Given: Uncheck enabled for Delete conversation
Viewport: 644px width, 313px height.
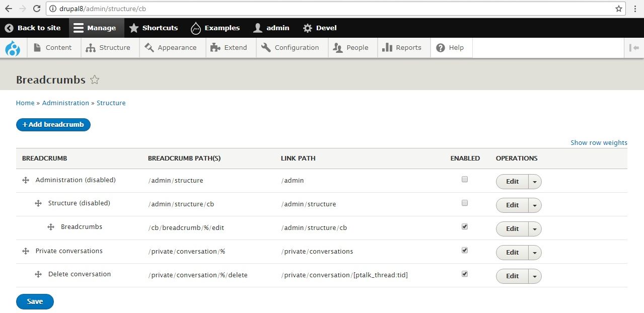Looking at the screenshot, I should pyautogui.click(x=464, y=273).
